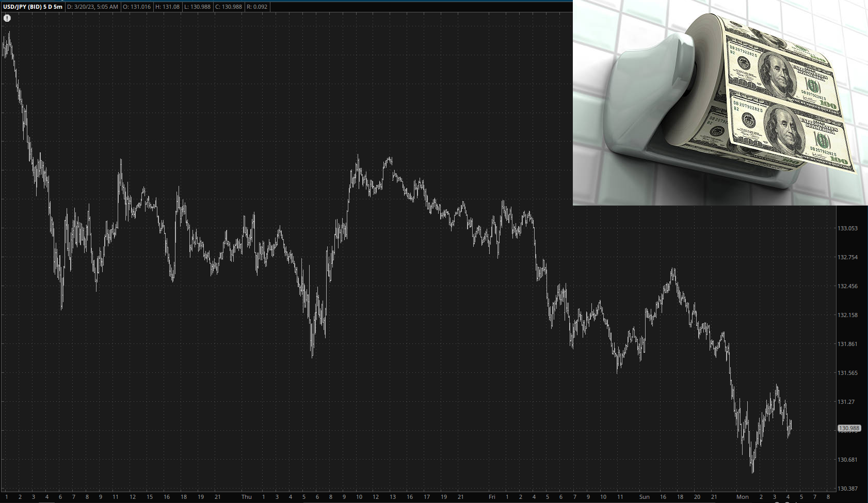868x503 pixels.
Task: Click the Range value R: 0.092
Action: point(257,7)
